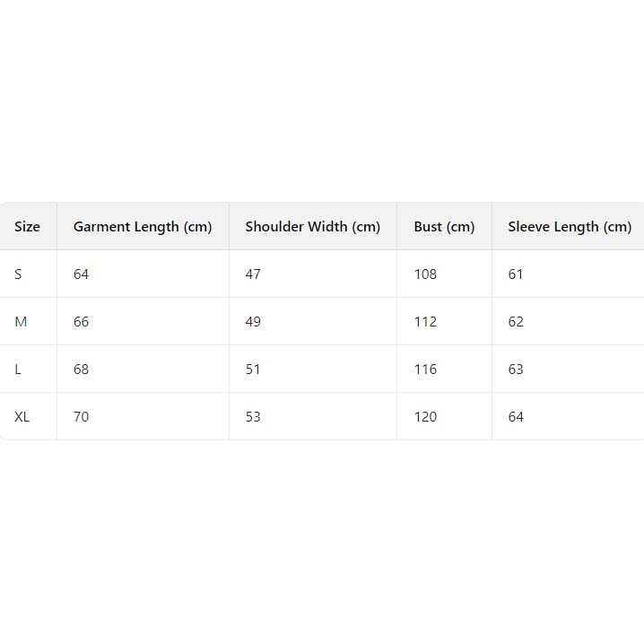
Task: Select the bust value 116
Action: tap(425, 370)
